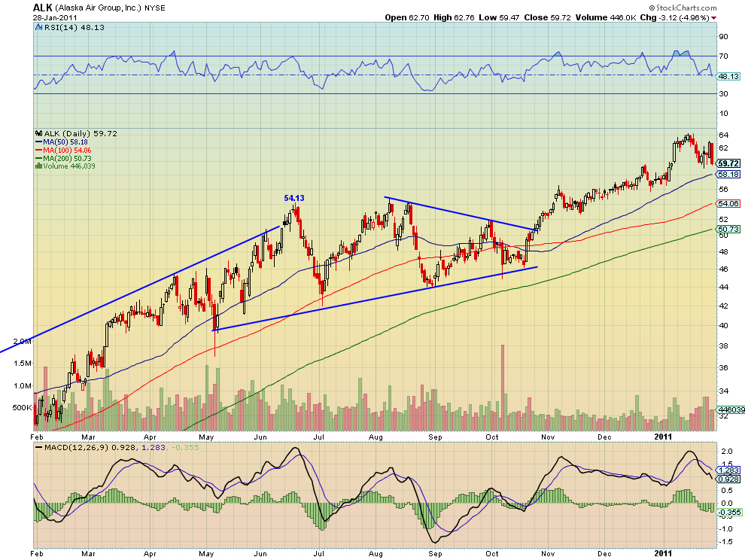This screenshot has width=745, height=560.
Task: Click Jun on the price chart date axis
Action: point(260,437)
